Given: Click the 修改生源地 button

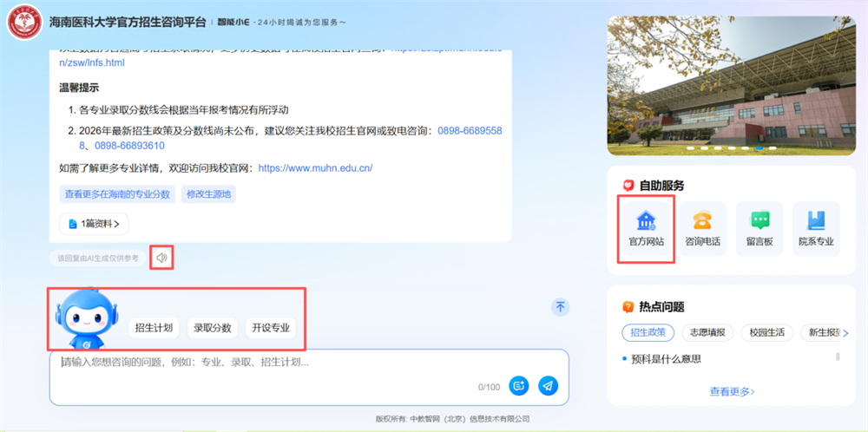Looking at the screenshot, I should pyautogui.click(x=209, y=194).
